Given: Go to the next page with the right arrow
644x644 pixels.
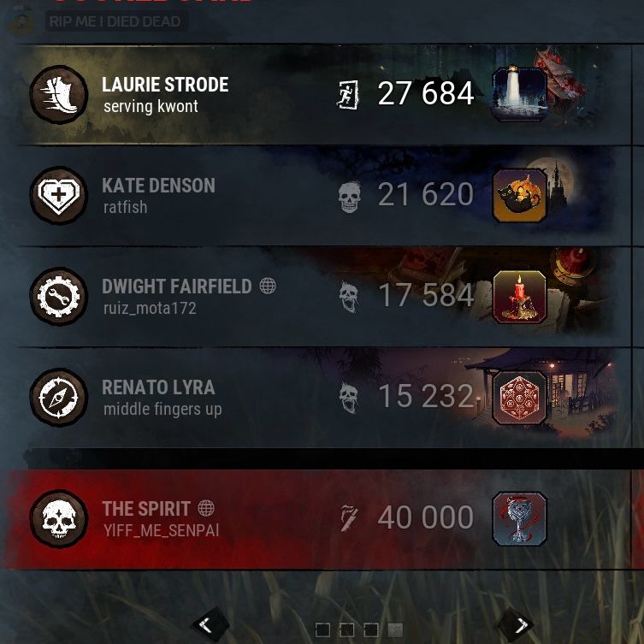Looking at the screenshot, I should [516, 625].
